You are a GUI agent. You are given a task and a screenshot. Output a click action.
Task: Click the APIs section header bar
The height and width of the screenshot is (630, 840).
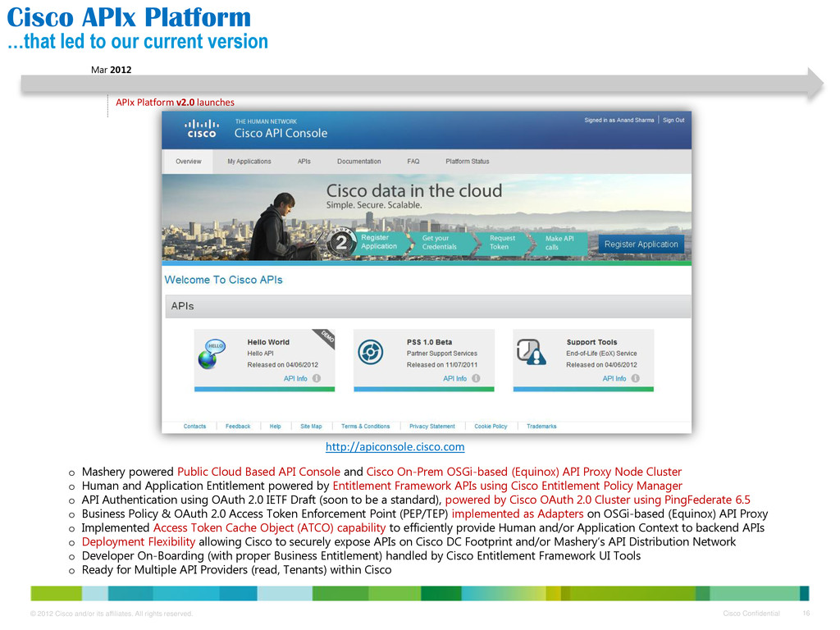click(428, 307)
